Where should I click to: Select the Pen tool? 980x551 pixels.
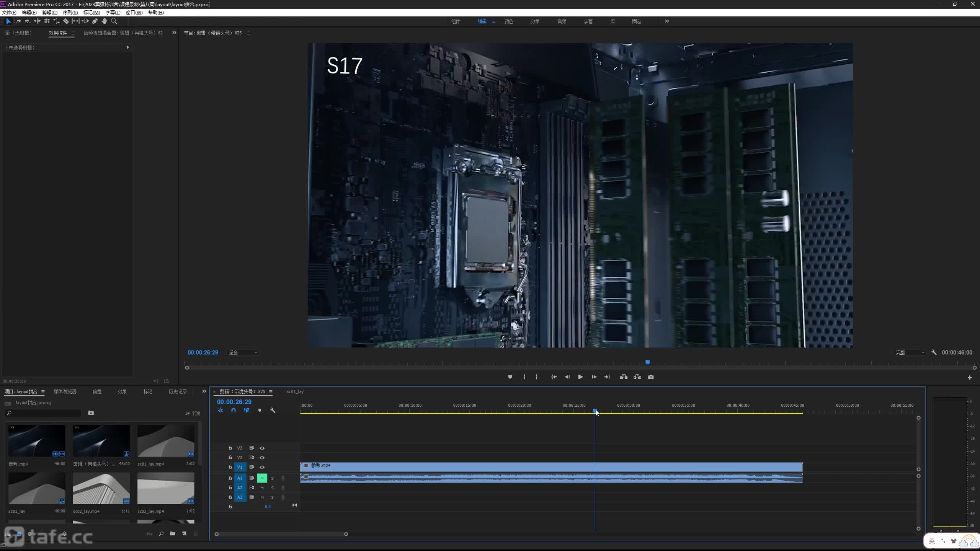(x=95, y=21)
